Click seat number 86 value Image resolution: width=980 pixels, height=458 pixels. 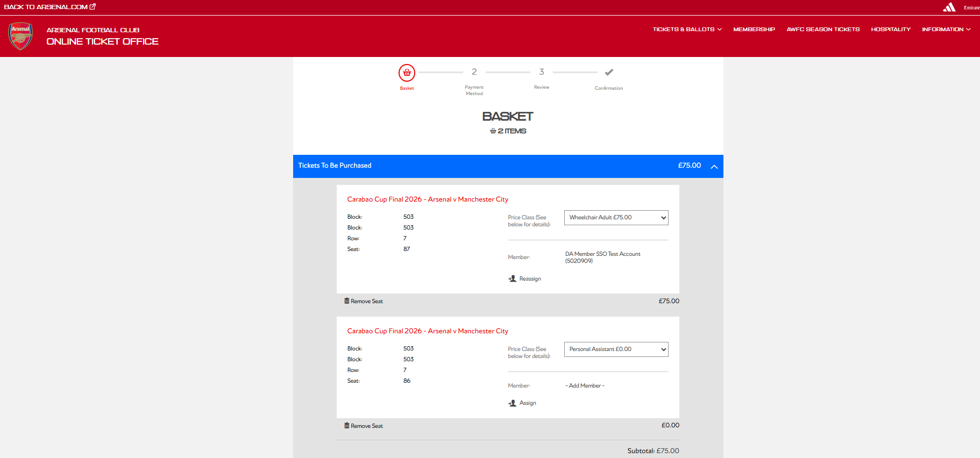[407, 381]
